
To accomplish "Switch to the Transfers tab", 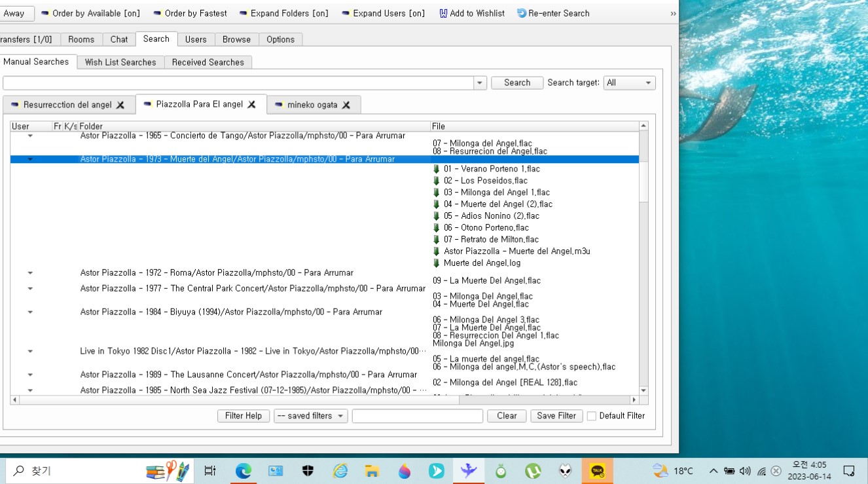I will tap(29, 39).
